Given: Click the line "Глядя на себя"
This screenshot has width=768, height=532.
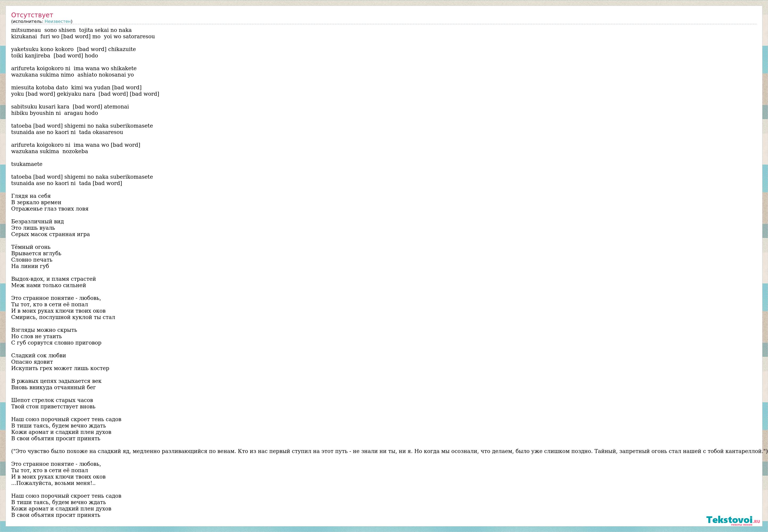Looking at the screenshot, I should coord(31,196).
